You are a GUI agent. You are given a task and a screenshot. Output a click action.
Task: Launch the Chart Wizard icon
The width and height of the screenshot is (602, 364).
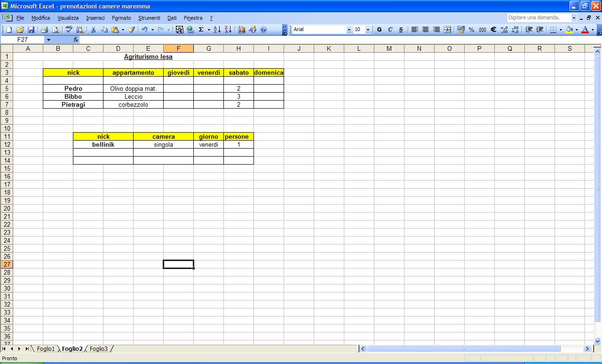pos(242,30)
